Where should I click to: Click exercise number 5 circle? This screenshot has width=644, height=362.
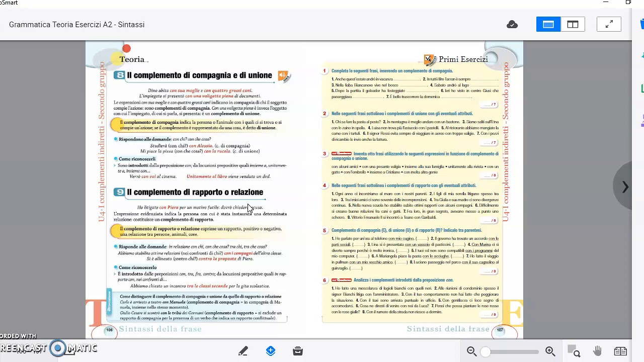click(325, 230)
